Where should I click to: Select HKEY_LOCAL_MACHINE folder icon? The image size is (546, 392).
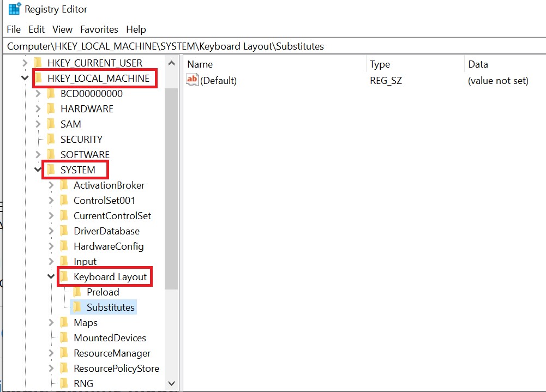pyautogui.click(x=38, y=77)
